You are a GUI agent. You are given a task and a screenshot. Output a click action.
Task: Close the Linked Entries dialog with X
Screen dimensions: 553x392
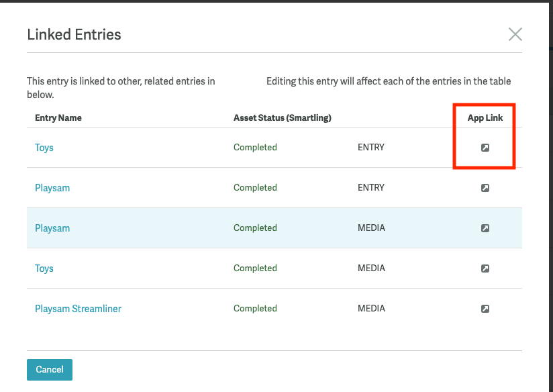(x=515, y=34)
